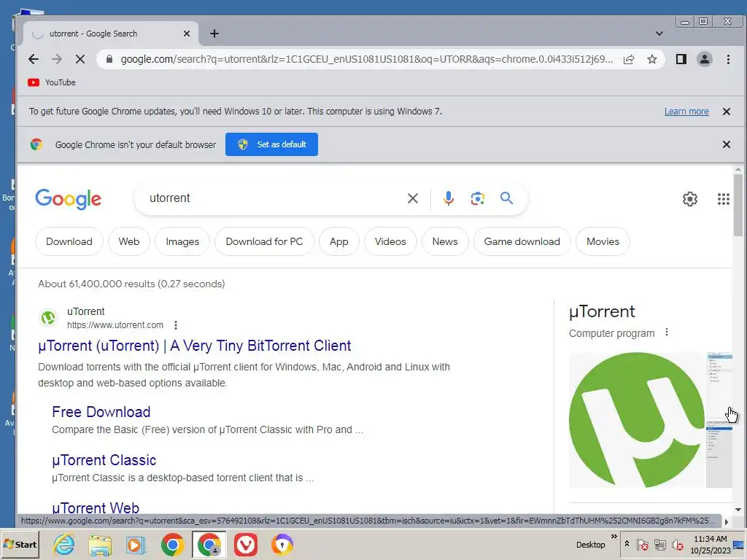Open Chrome's three-dot menu
The height and width of the screenshot is (560, 747).
(728, 59)
